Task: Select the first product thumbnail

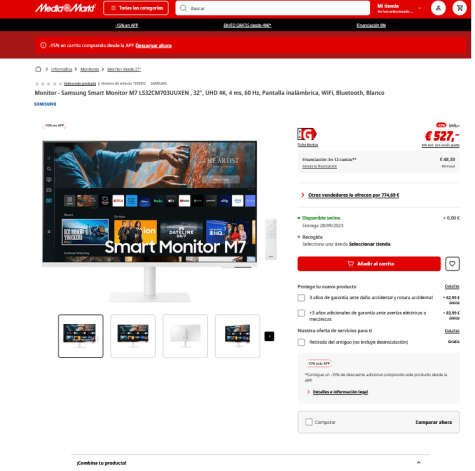Action: (x=81, y=336)
